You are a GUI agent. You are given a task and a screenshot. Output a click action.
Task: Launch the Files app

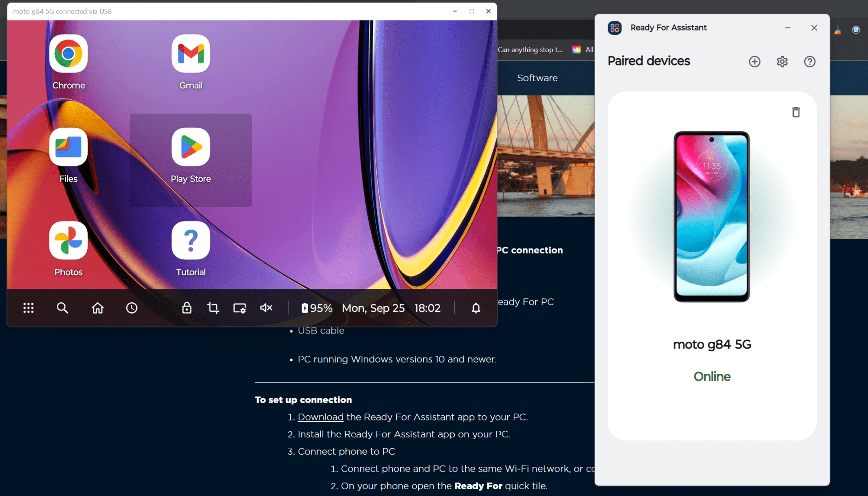[x=68, y=147]
